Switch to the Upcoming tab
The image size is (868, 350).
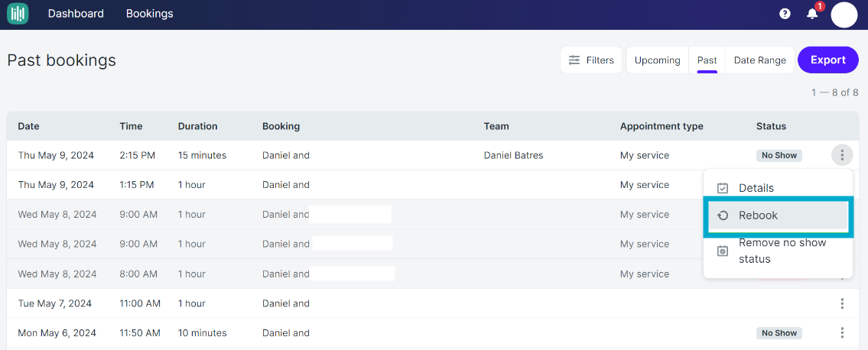(x=657, y=60)
